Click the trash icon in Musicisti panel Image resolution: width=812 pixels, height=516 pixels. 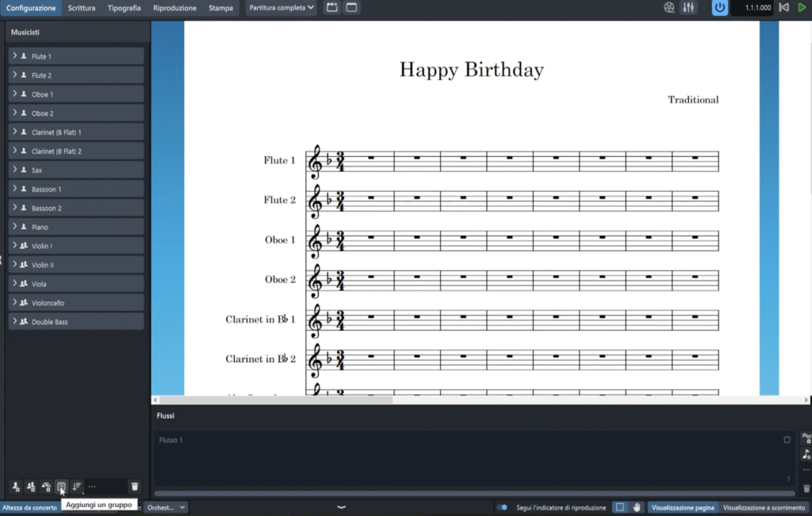click(x=135, y=487)
